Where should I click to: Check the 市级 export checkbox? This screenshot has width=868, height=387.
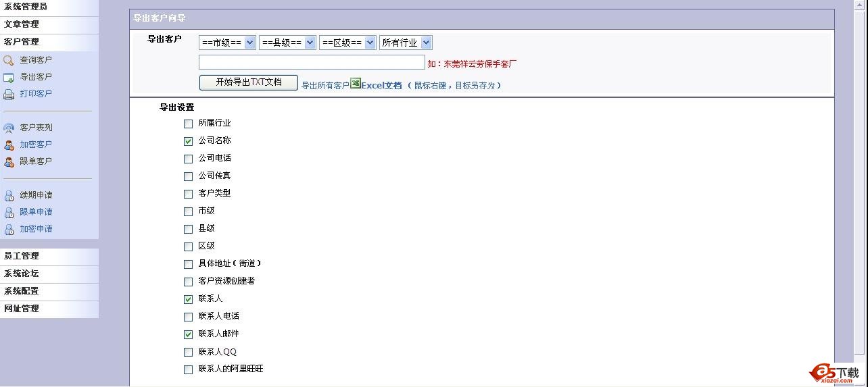(x=189, y=212)
